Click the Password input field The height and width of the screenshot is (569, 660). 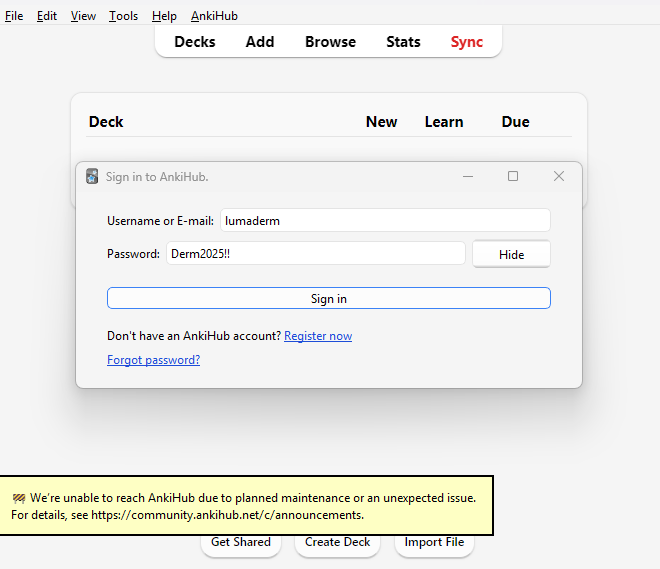click(316, 253)
